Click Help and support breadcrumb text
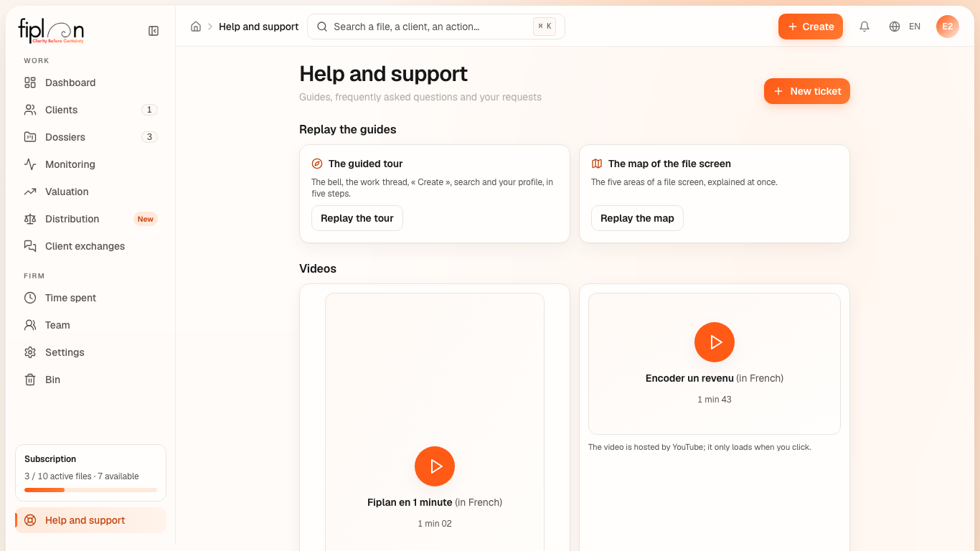Image resolution: width=980 pixels, height=551 pixels. click(259, 27)
